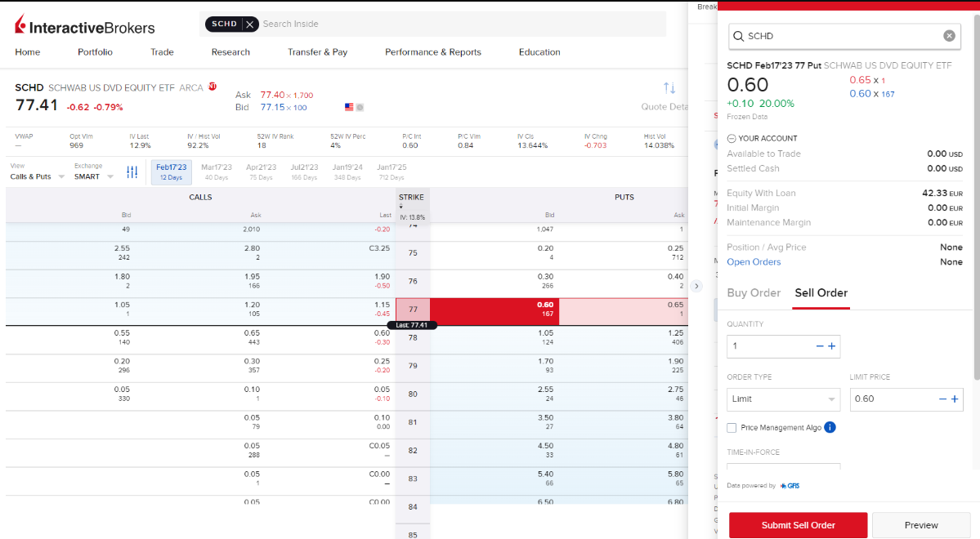Enable the Price Management Algo checkbox
This screenshot has height=539, width=980.
coord(732,428)
